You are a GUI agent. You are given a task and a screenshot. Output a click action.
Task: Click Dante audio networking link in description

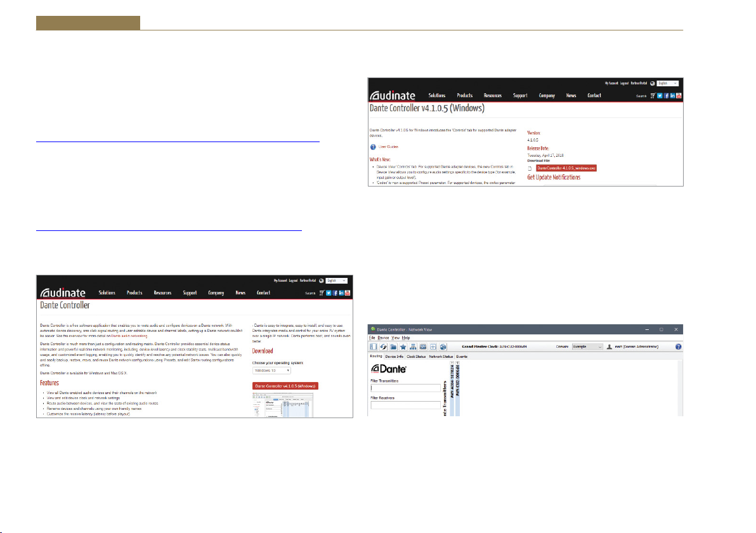[129, 336]
